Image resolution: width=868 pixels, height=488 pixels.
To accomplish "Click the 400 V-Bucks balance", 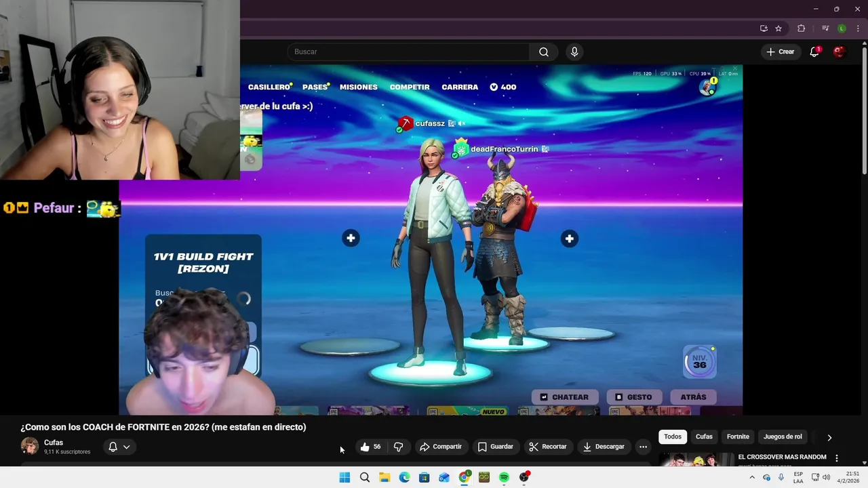I will [x=502, y=87].
